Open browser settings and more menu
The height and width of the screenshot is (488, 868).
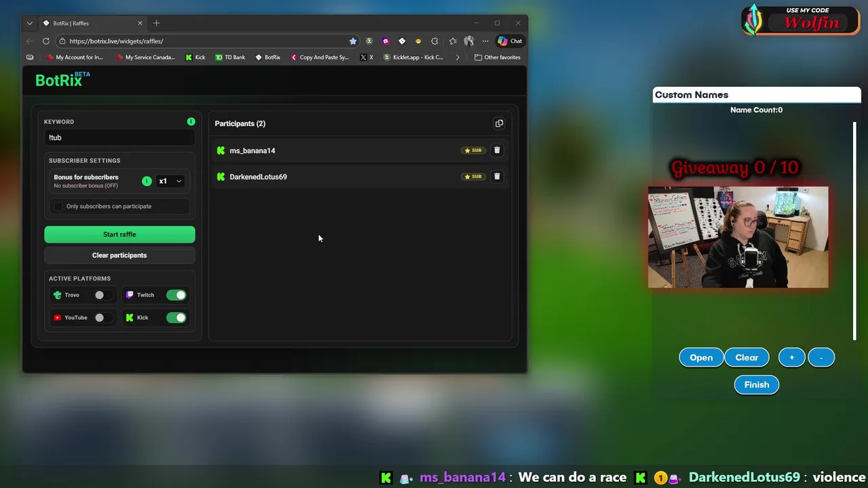click(x=485, y=41)
